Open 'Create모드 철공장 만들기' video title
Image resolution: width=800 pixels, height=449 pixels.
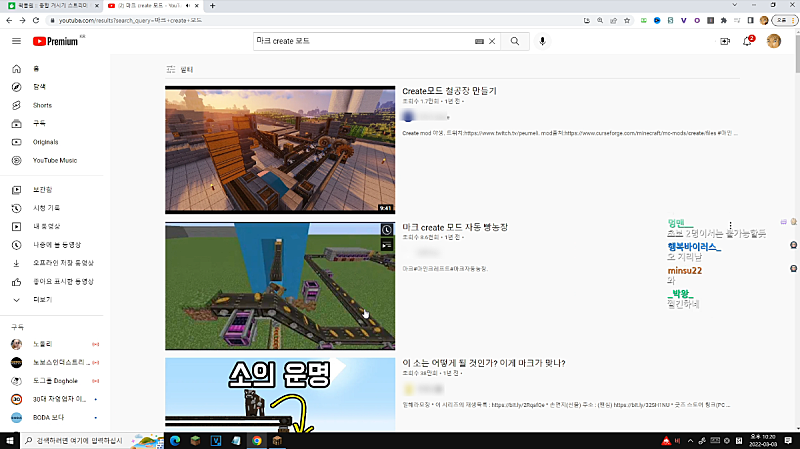449,91
